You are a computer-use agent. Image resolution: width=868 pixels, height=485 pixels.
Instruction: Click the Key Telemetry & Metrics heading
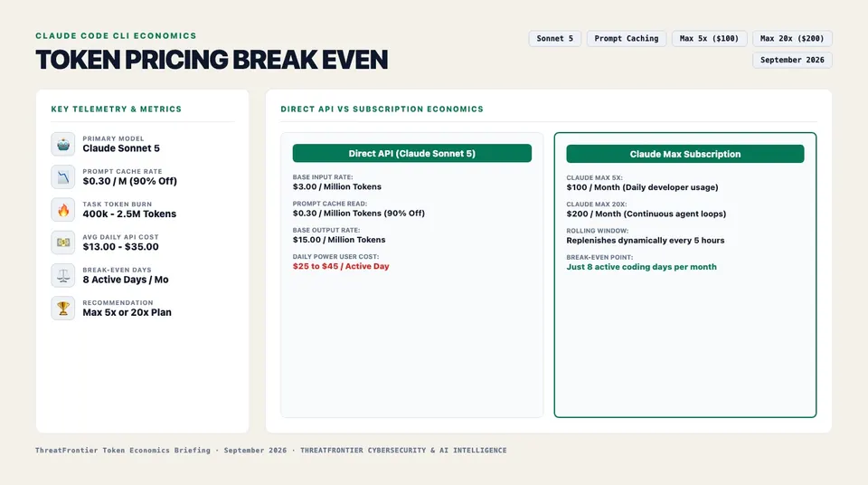(x=117, y=109)
